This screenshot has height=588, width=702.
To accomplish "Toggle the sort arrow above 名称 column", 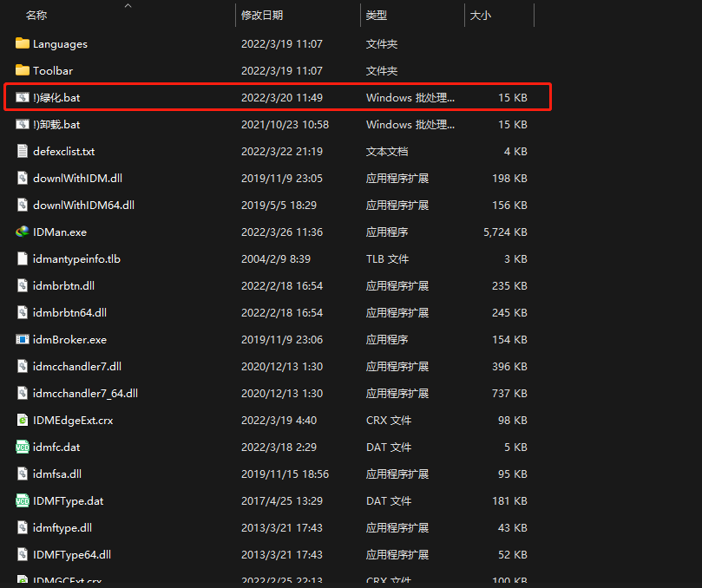I will click(x=128, y=5).
